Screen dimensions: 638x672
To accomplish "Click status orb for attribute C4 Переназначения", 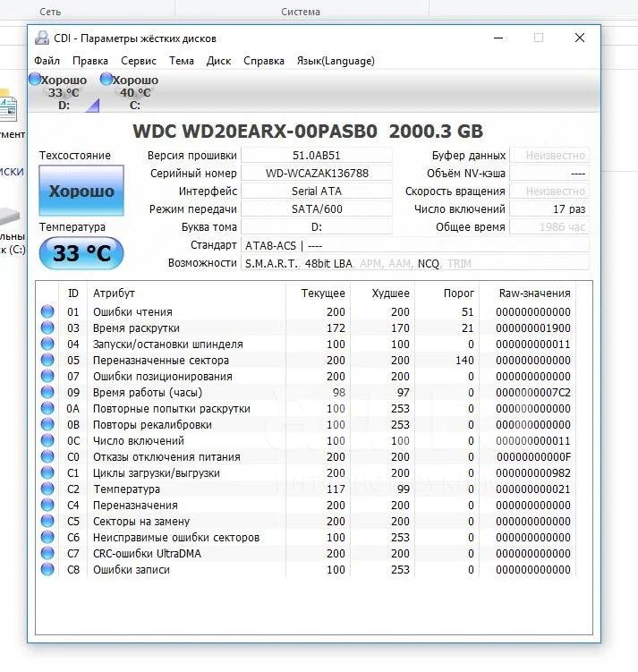I will [x=47, y=505].
